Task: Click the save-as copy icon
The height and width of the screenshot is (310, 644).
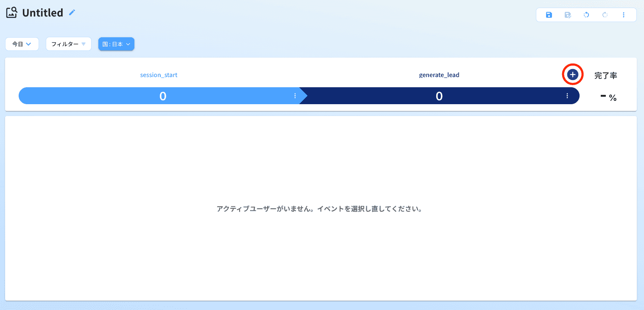Action: (567, 14)
